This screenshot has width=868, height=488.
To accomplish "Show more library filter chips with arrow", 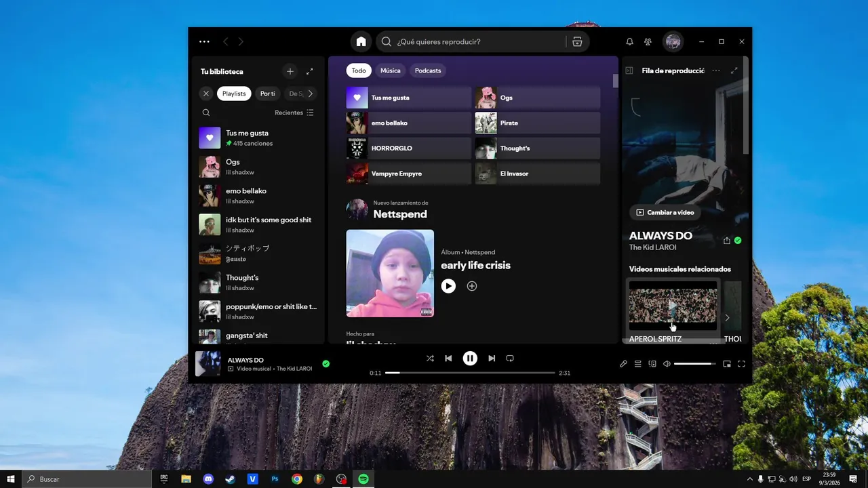I will (310, 94).
